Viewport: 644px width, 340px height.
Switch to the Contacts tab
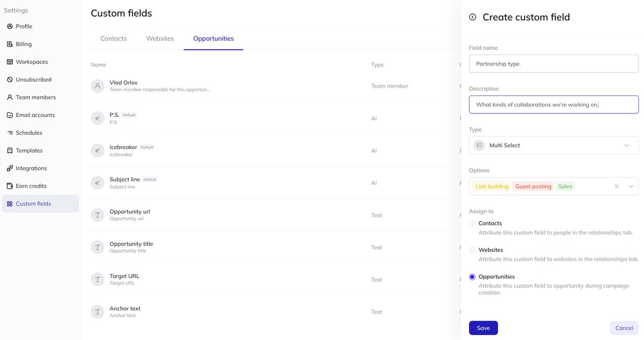tap(114, 39)
